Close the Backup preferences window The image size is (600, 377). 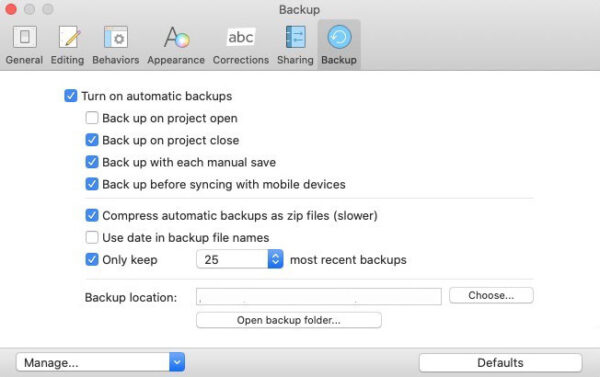click(11, 9)
